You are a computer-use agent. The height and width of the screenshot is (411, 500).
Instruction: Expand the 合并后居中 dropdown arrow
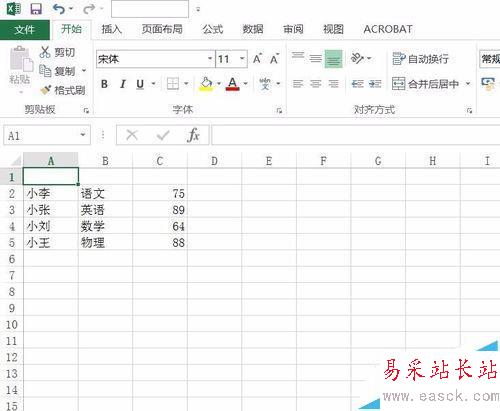point(468,84)
